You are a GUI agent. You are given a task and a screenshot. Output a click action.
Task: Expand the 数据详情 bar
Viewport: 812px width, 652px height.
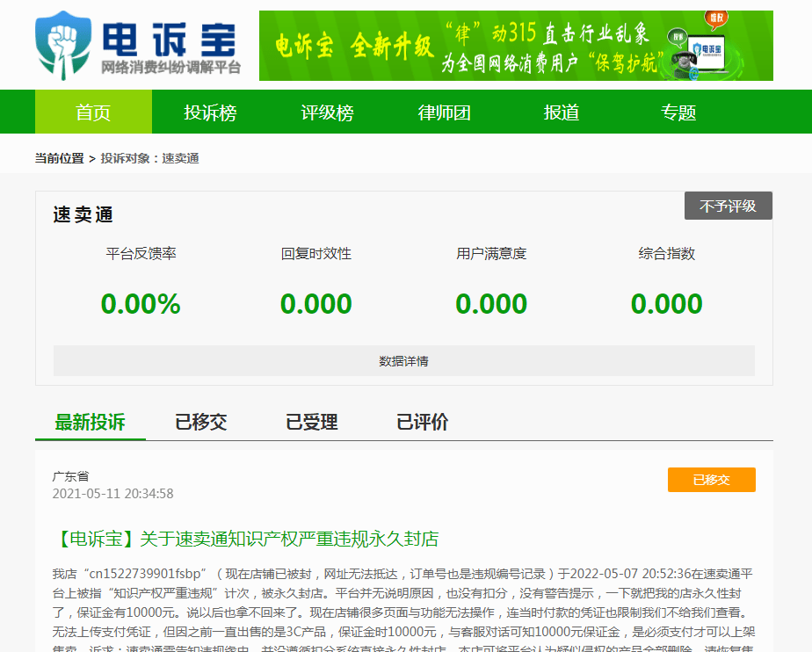coord(403,361)
